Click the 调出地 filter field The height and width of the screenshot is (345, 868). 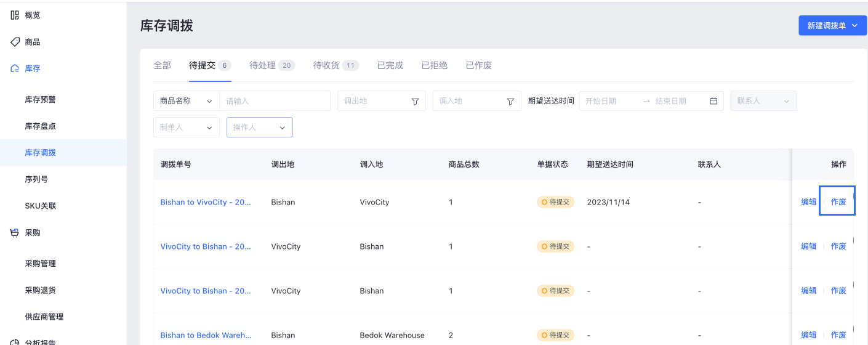382,101
